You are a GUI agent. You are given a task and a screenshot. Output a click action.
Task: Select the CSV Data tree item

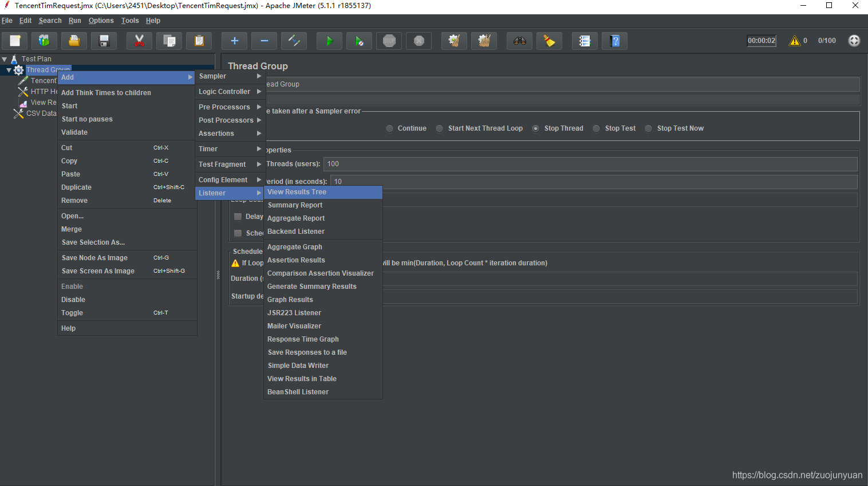click(41, 113)
